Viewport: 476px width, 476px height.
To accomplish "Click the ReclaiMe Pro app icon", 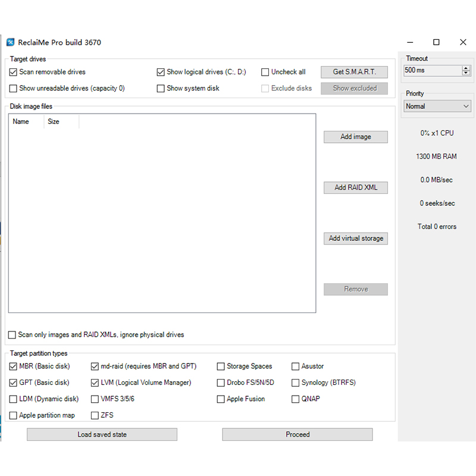I will (10, 42).
